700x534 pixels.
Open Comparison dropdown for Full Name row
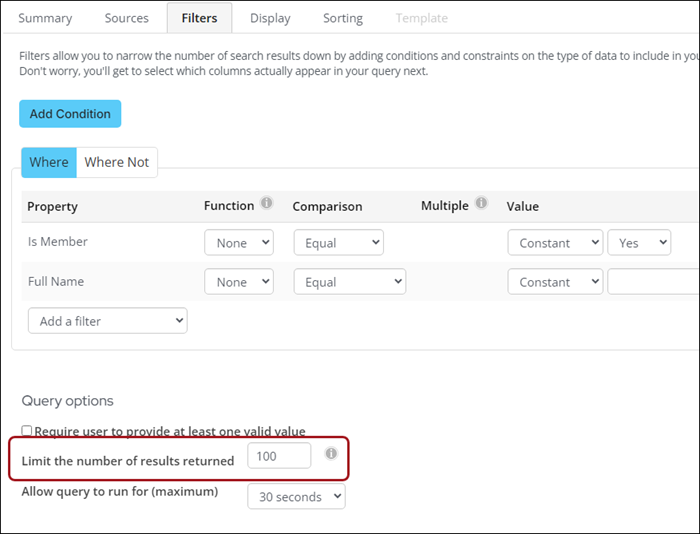tap(350, 282)
